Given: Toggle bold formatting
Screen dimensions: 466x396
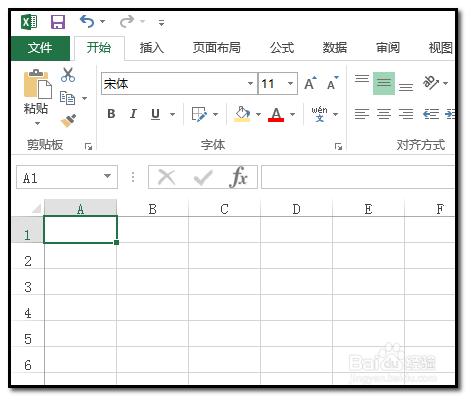Looking at the screenshot, I should pos(111,114).
